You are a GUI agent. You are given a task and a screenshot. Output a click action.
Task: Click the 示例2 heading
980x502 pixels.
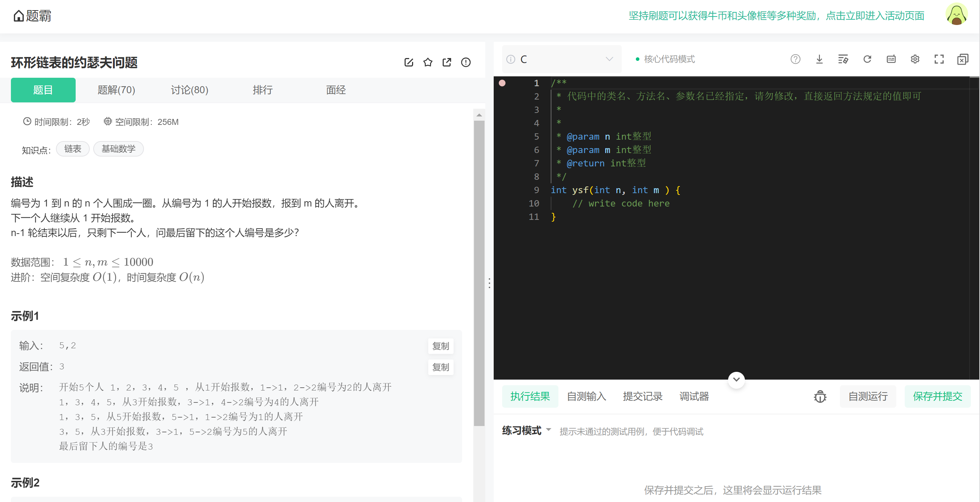click(25, 483)
